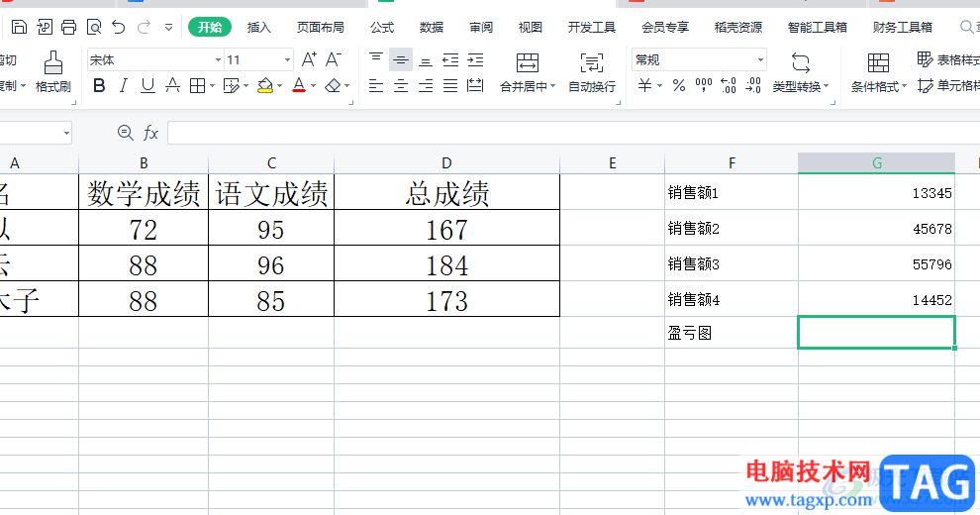Select cell containing 55796
The height and width of the screenshot is (515, 980).
[x=877, y=263]
